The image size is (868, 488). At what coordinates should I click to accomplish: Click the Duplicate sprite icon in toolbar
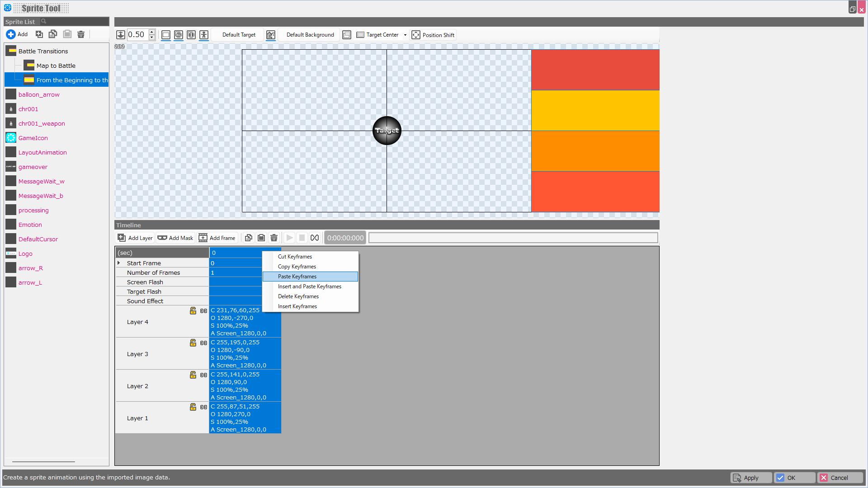tap(39, 34)
